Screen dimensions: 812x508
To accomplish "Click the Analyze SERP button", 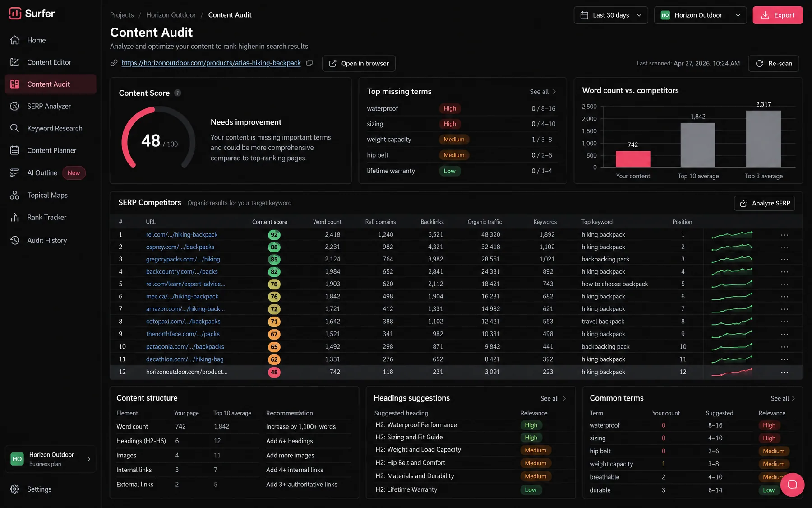I will 765,203.
